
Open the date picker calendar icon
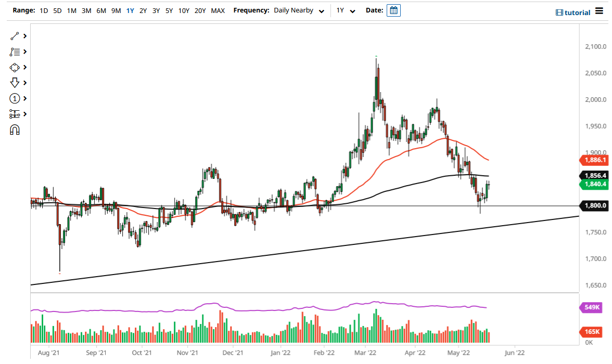pos(393,10)
